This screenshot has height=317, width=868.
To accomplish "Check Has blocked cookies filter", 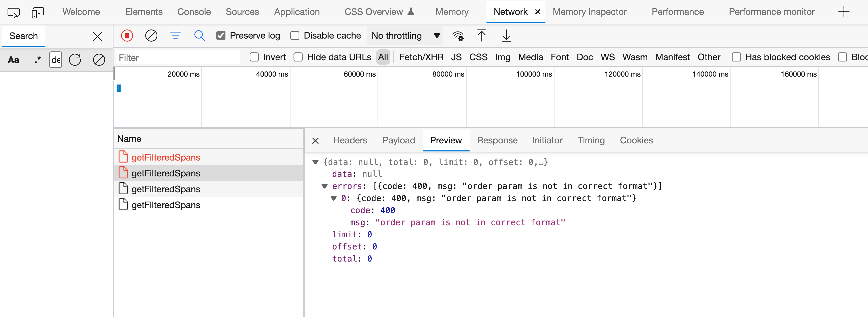I will [736, 57].
